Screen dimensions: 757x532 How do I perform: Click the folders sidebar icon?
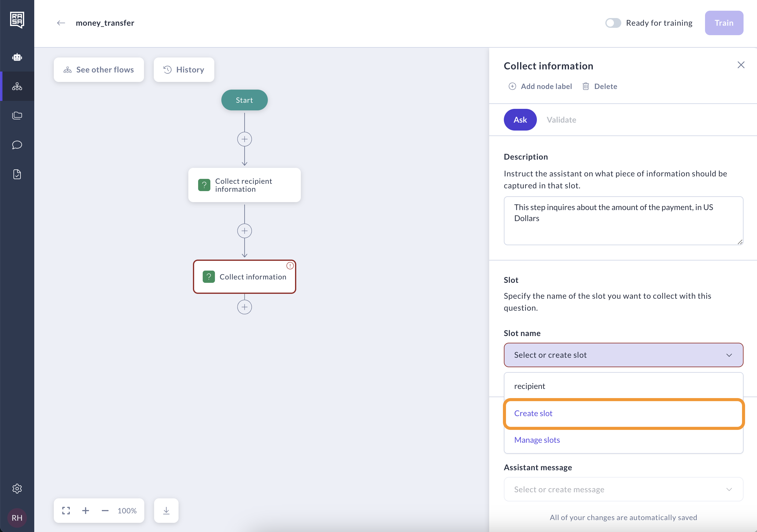[x=17, y=115]
